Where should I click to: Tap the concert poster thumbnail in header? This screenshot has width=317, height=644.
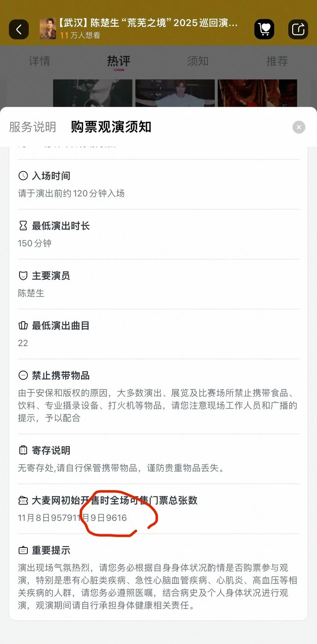[48, 28]
